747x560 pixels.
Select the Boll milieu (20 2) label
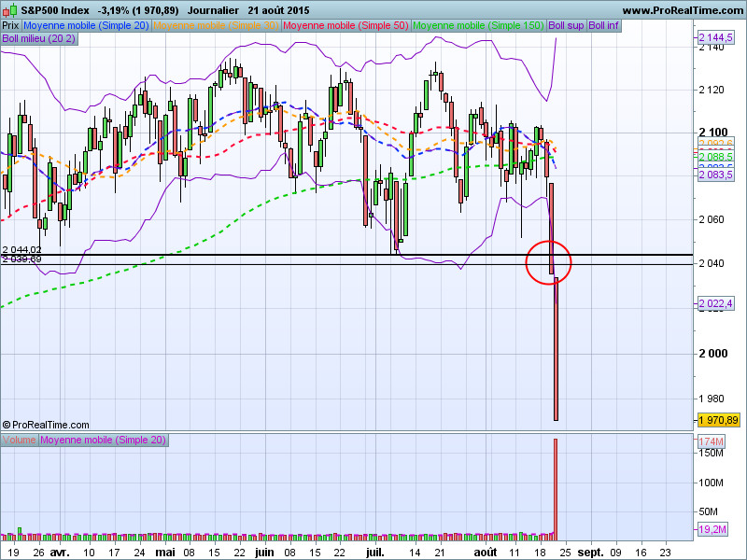[x=39, y=38]
